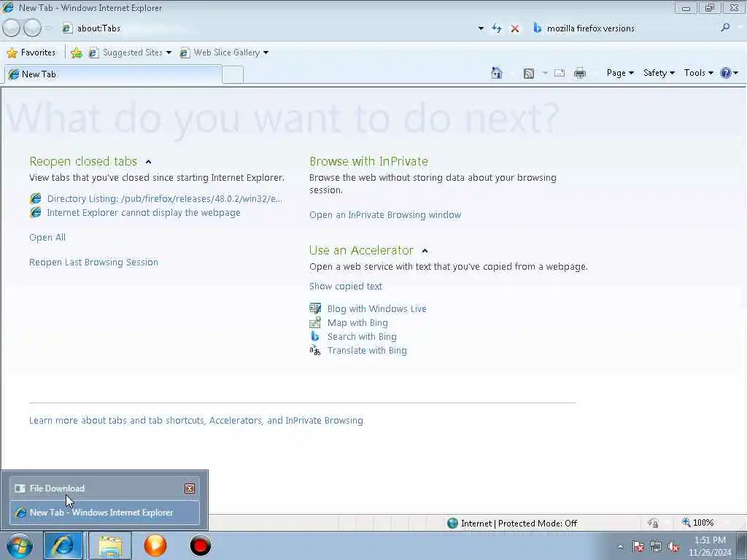Click Open an InPrivate Browsing window

click(x=385, y=215)
